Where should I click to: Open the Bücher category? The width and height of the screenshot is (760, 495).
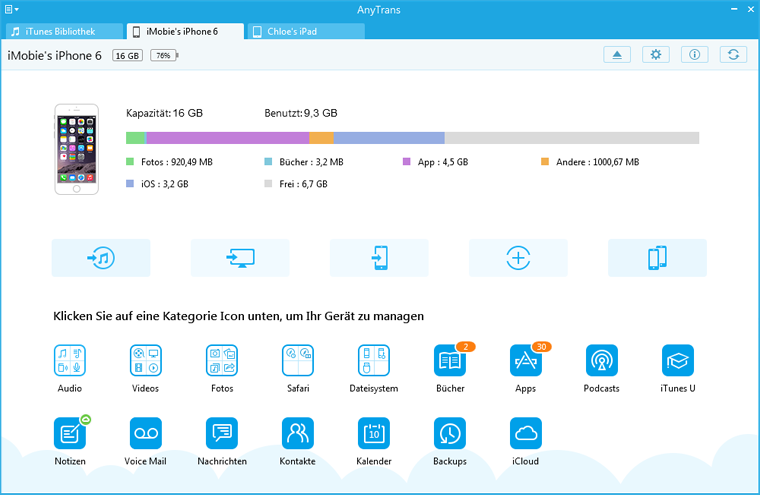click(450, 360)
